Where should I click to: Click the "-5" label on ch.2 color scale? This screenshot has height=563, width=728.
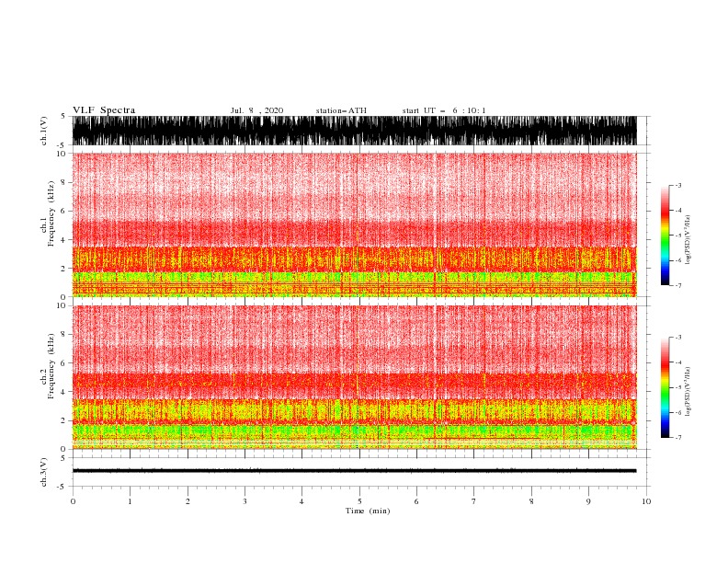point(677,387)
